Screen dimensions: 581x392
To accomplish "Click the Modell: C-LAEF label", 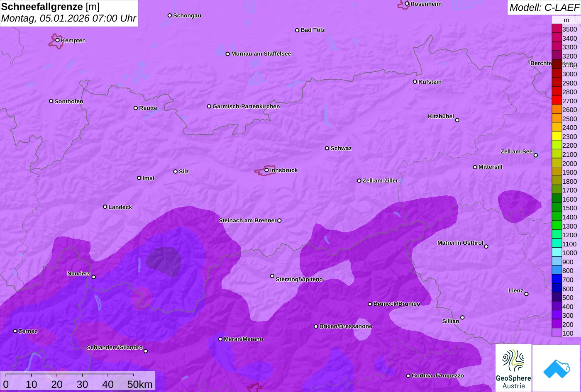I will coord(544,7).
